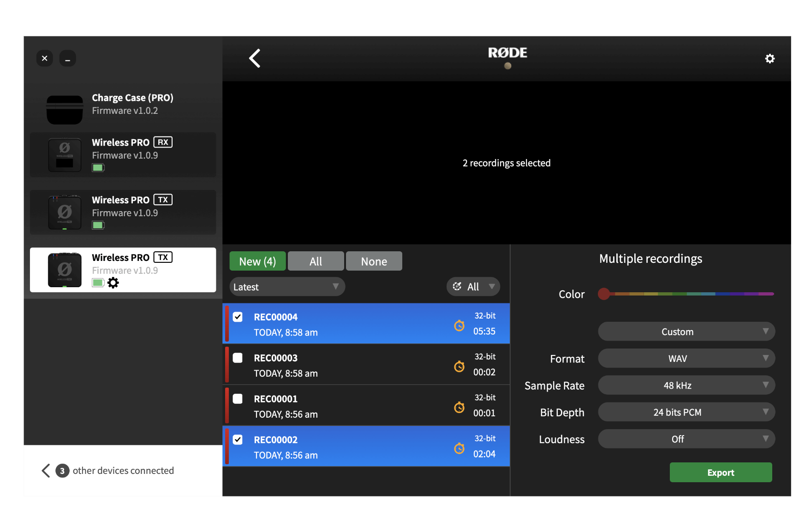Click the Export button
The width and height of the screenshot is (811, 532).
click(x=721, y=472)
